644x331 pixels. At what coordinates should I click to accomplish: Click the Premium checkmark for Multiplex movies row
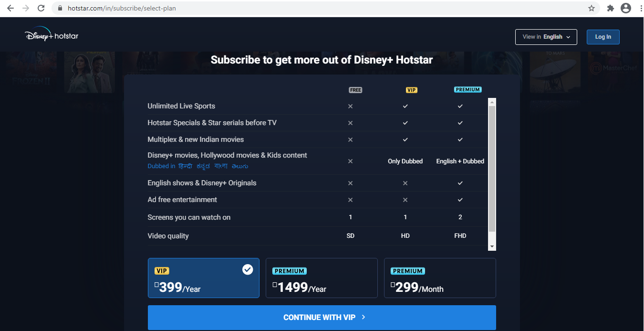[x=460, y=139]
